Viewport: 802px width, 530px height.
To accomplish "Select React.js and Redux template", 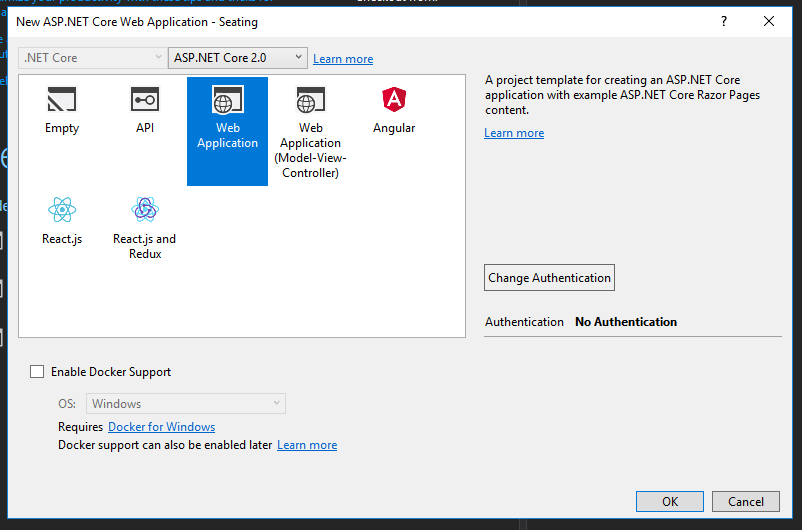I will tap(145, 210).
